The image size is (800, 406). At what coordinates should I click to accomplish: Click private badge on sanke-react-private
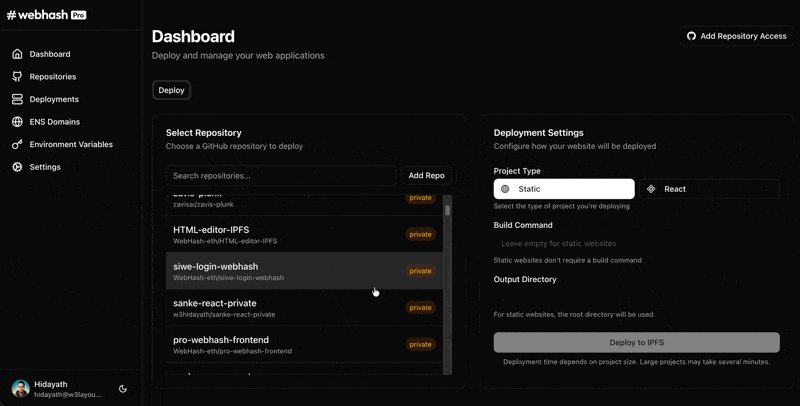[420, 308]
